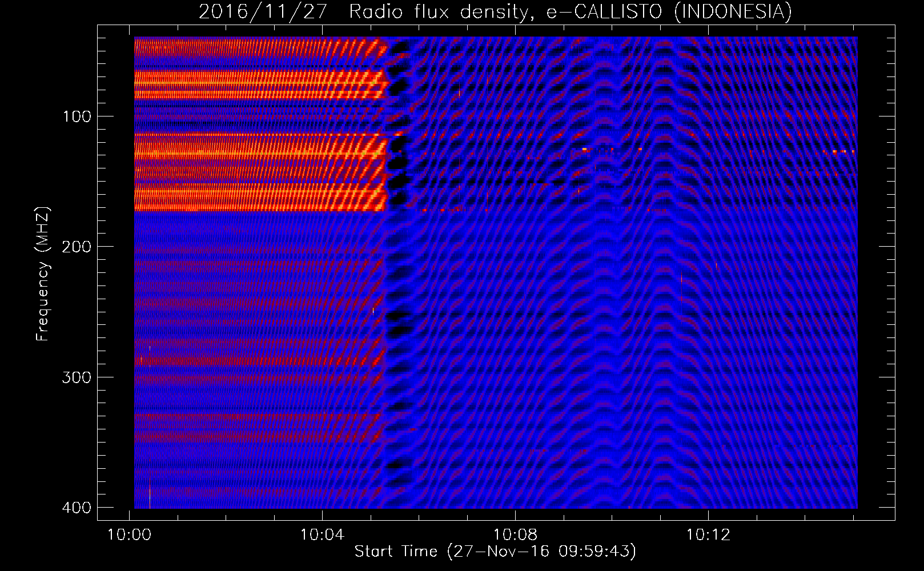This screenshot has width=924, height=571.
Task: Click the 10:04 time tick label
Action: tap(323, 535)
